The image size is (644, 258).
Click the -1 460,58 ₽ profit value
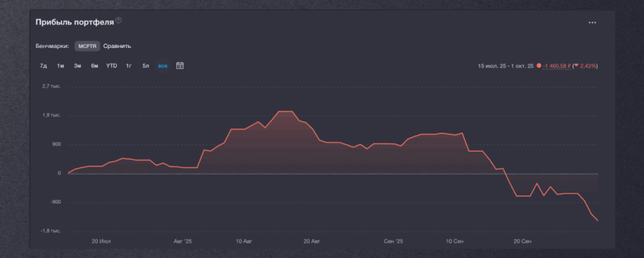556,65
